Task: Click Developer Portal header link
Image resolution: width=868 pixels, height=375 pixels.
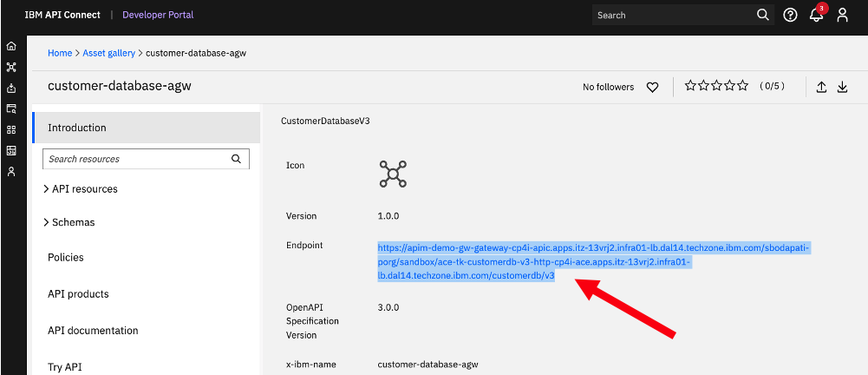Action: [x=158, y=15]
